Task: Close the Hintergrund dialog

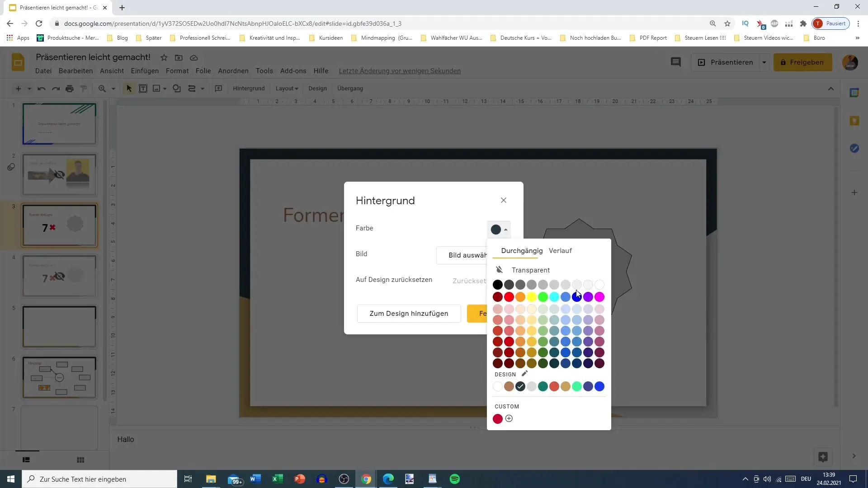Action: click(x=504, y=200)
